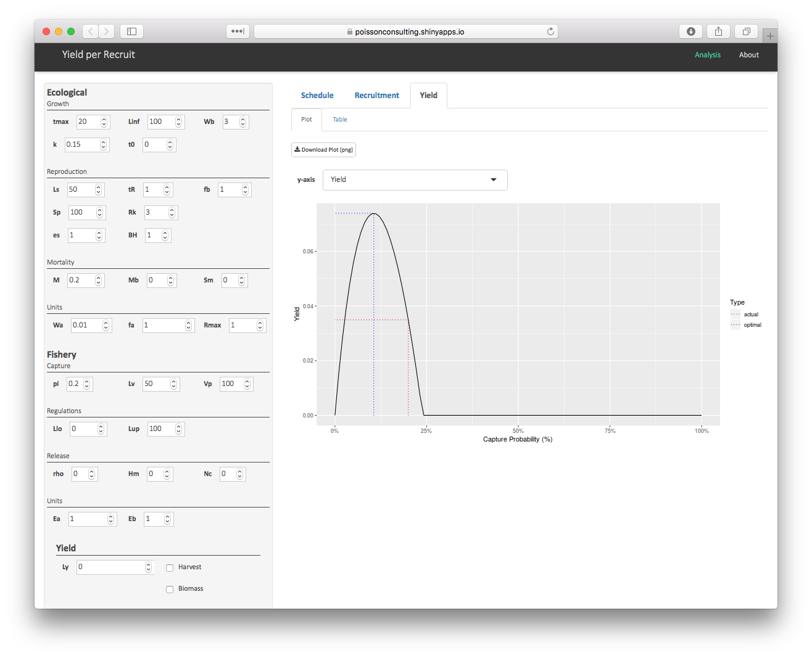
Task: Open the About page link
Action: (748, 55)
